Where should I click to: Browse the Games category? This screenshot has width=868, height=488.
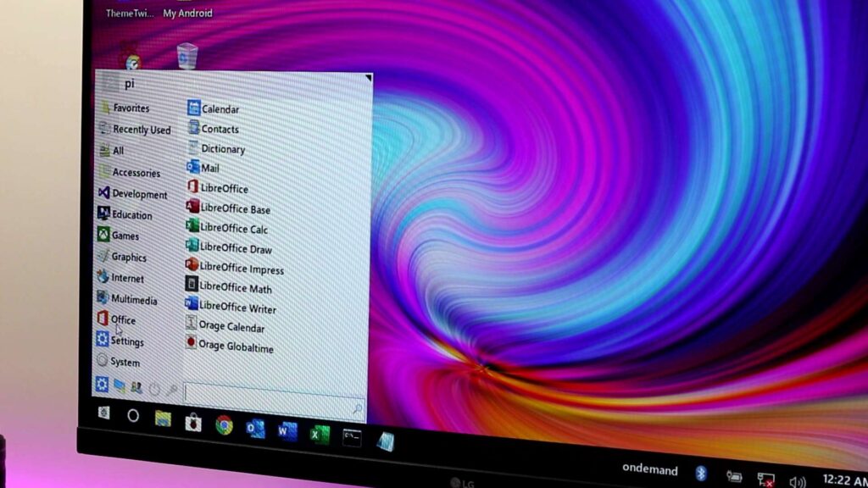click(119, 236)
